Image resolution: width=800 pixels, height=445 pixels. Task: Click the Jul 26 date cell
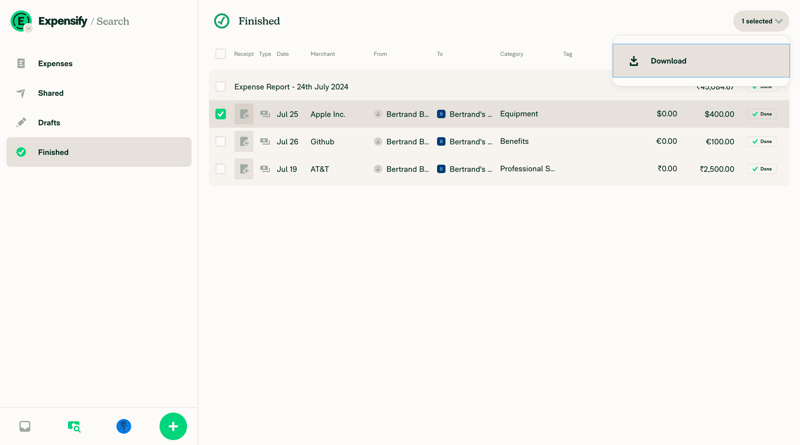287,142
